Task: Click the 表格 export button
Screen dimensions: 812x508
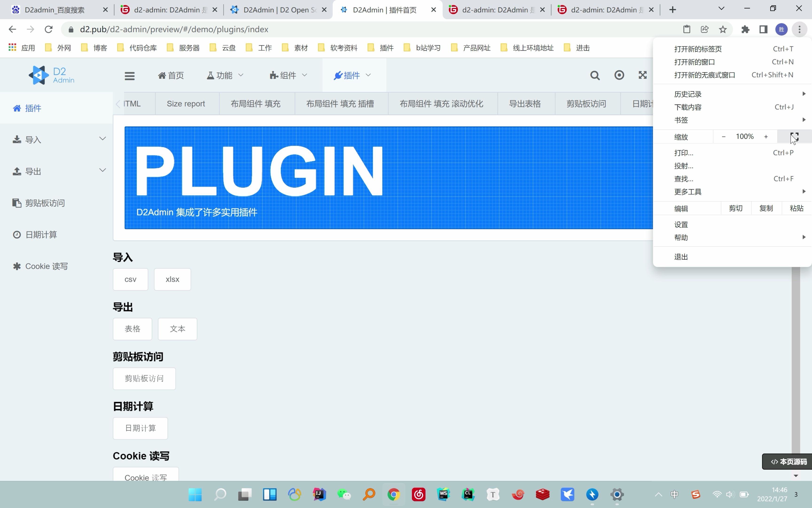Action: tap(133, 329)
